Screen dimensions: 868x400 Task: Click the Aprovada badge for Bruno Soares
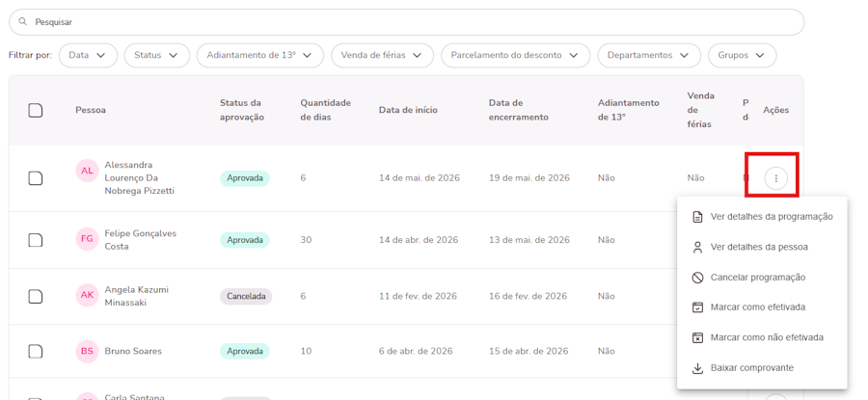pos(245,351)
